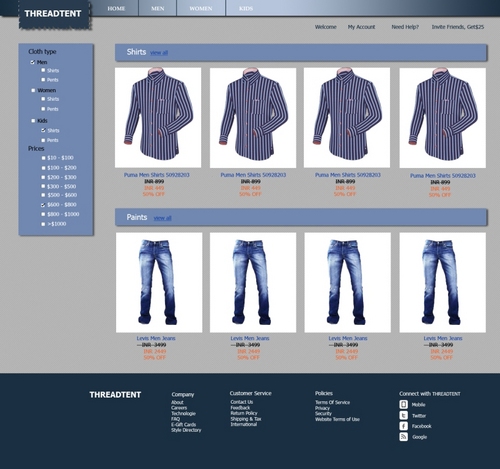Open the FAQ footer link
500x469 pixels.
(x=175, y=419)
